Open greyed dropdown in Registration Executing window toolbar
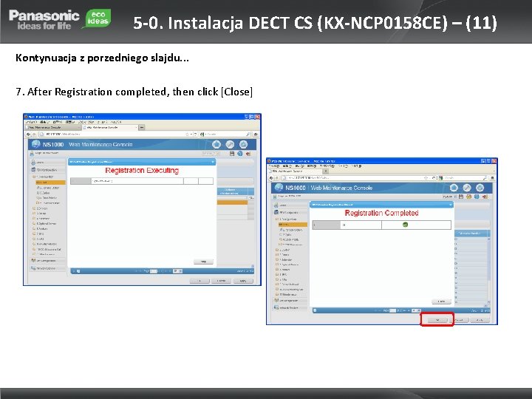This screenshot has height=399, width=532. click(x=211, y=154)
